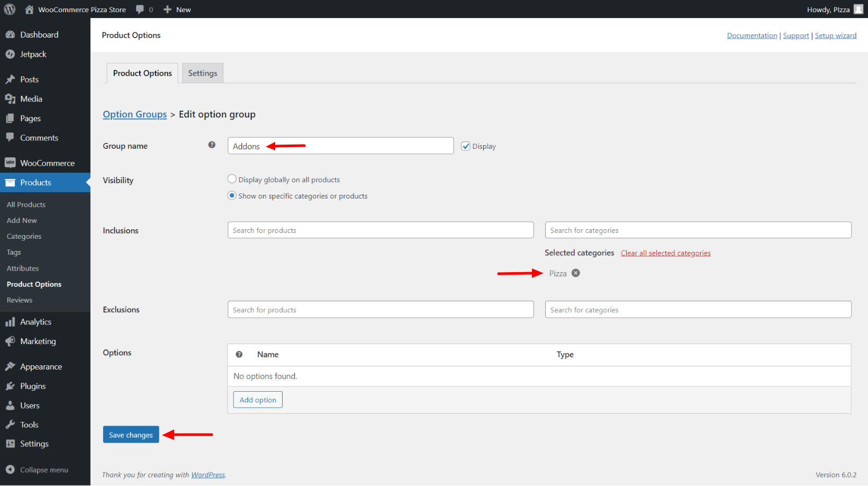Remove the Pizza category with the x icon
The height and width of the screenshot is (486, 868).
point(576,273)
